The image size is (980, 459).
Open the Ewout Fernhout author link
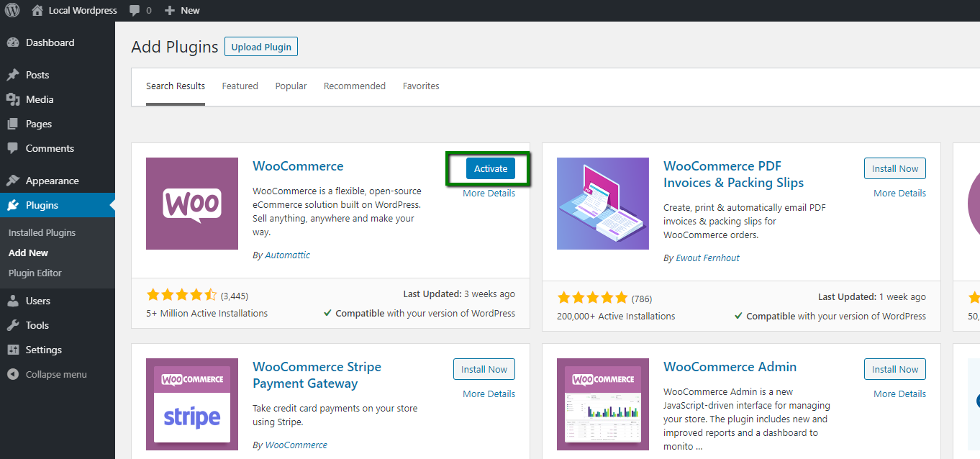pyautogui.click(x=707, y=258)
